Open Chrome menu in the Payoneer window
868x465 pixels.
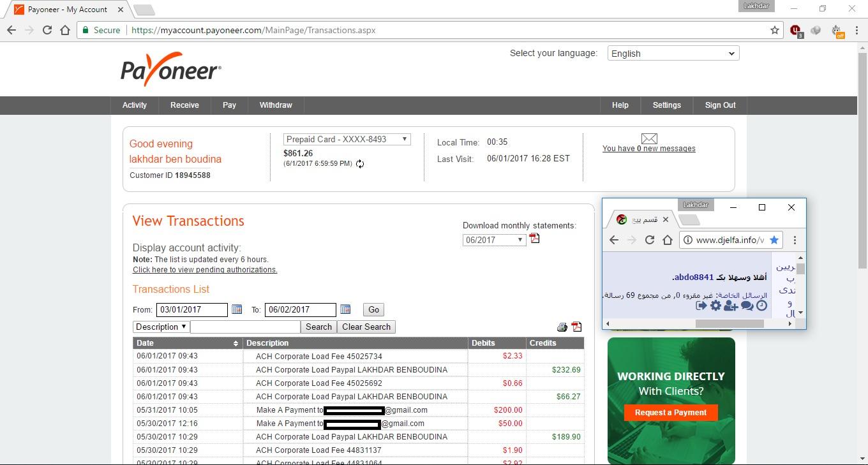point(855,30)
